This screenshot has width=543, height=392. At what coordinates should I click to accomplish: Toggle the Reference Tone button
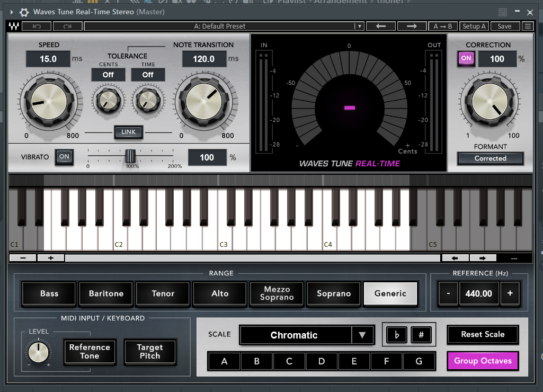tap(90, 352)
